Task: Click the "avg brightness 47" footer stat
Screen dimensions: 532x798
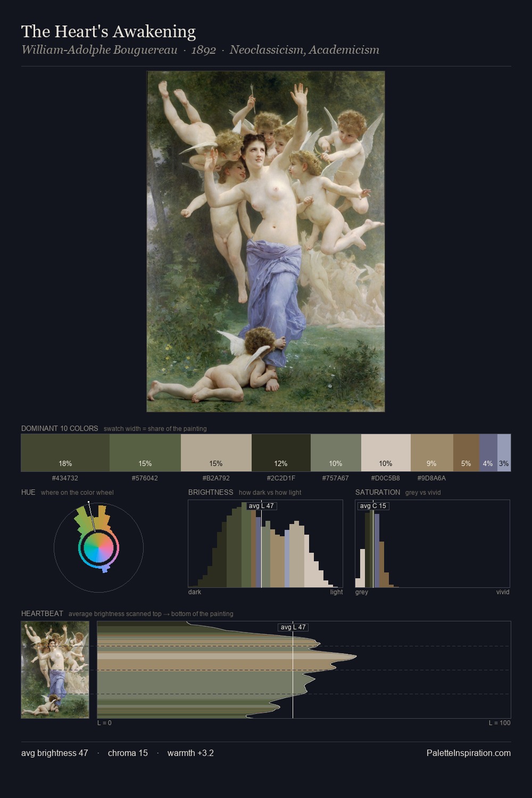Action: click(x=55, y=753)
